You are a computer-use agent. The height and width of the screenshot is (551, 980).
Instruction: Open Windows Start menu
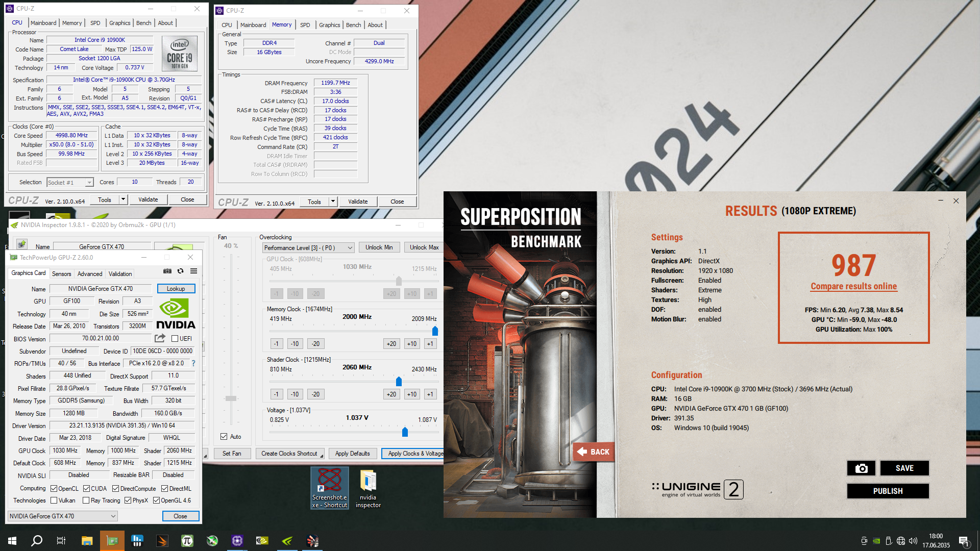[12, 541]
